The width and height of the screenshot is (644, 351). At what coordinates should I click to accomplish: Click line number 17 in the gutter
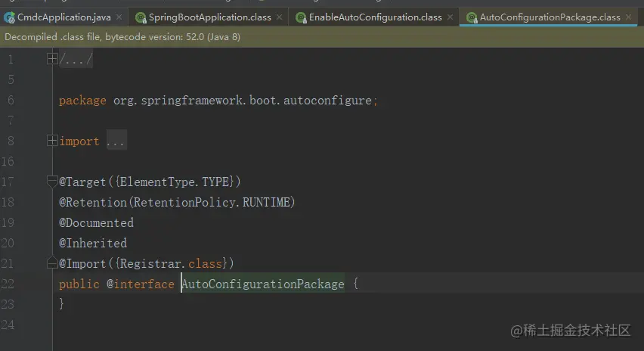point(8,182)
